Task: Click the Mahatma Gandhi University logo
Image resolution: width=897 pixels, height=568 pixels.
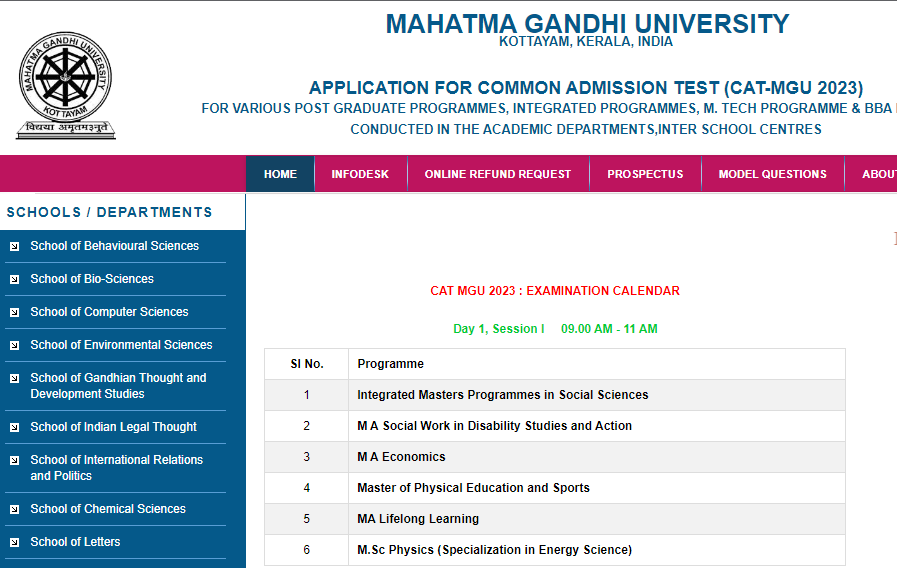Action: [x=65, y=85]
